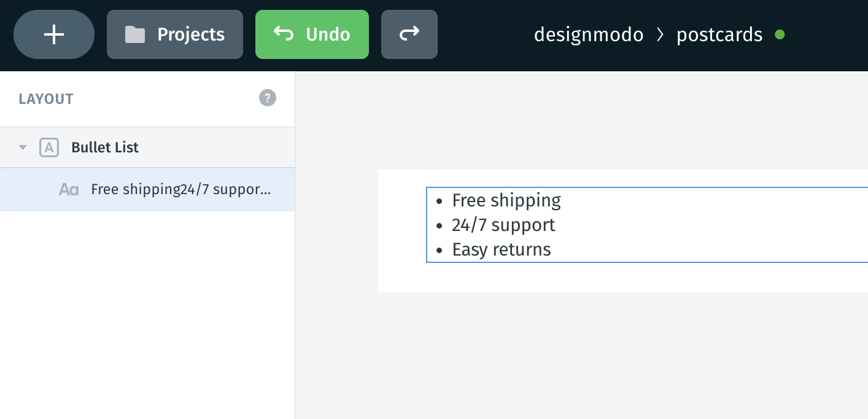This screenshot has height=419, width=868.
Task: Select the Bullet List layer row
Action: [x=147, y=147]
